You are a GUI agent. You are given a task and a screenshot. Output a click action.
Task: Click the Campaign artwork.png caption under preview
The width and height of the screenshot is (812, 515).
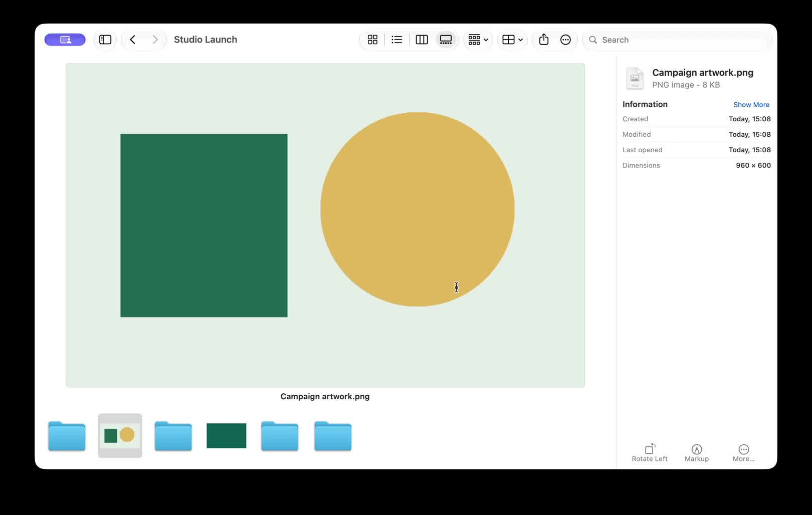point(325,396)
